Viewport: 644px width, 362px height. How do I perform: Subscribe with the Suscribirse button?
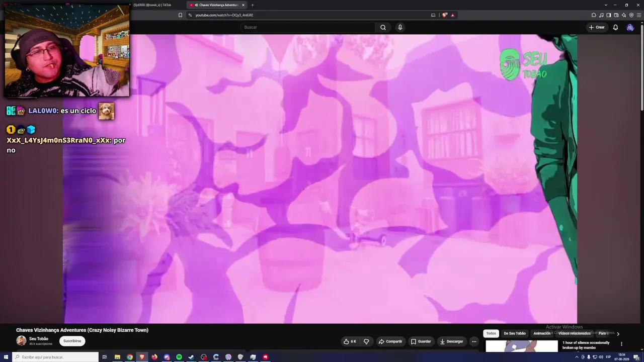coord(72,341)
